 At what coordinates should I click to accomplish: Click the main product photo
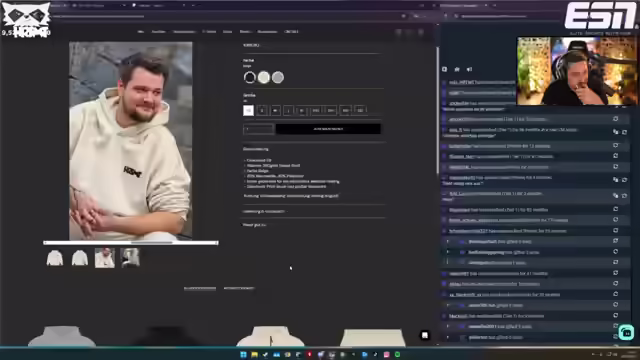131,141
